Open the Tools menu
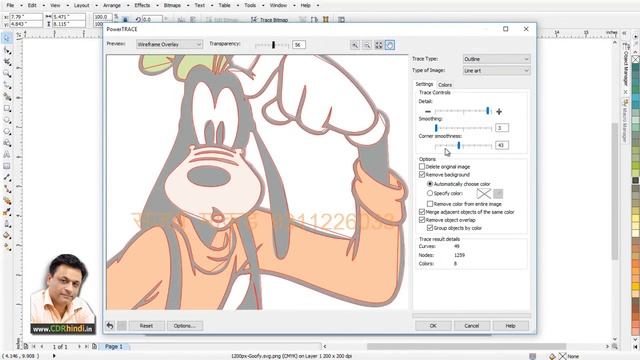The image size is (640, 360). (250, 6)
